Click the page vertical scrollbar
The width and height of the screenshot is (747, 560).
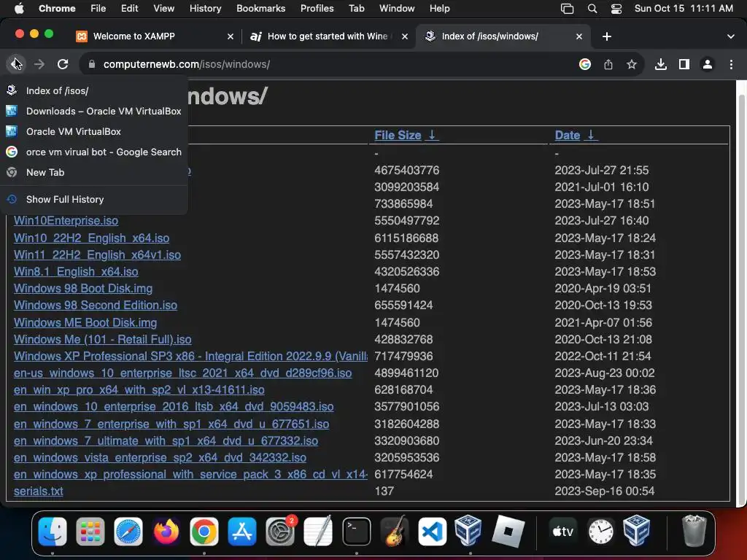point(741,300)
